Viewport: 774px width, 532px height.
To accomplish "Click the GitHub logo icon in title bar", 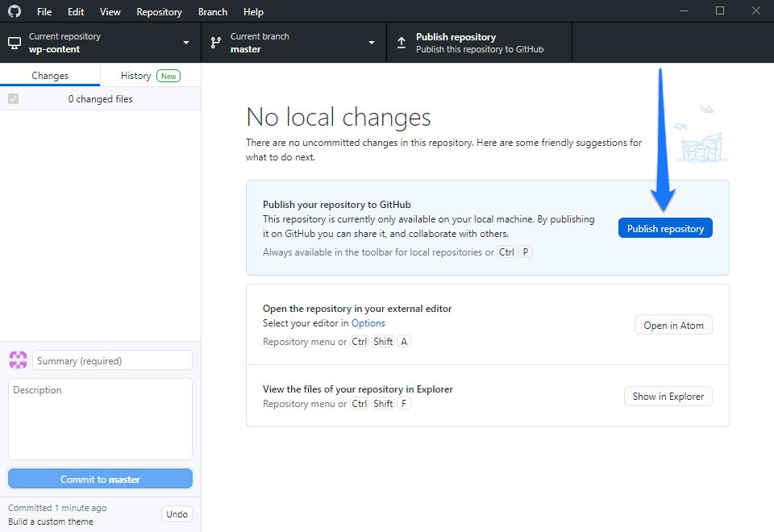I will click(15, 11).
